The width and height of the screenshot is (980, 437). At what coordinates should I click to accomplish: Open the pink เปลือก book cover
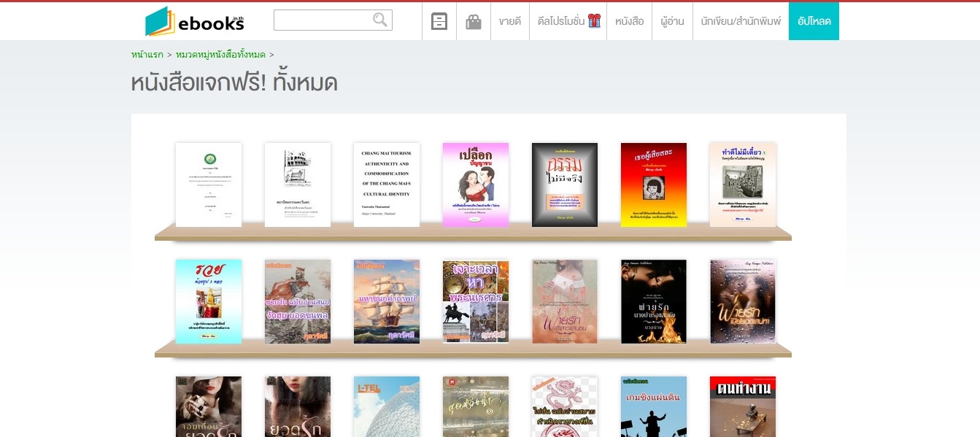476,185
